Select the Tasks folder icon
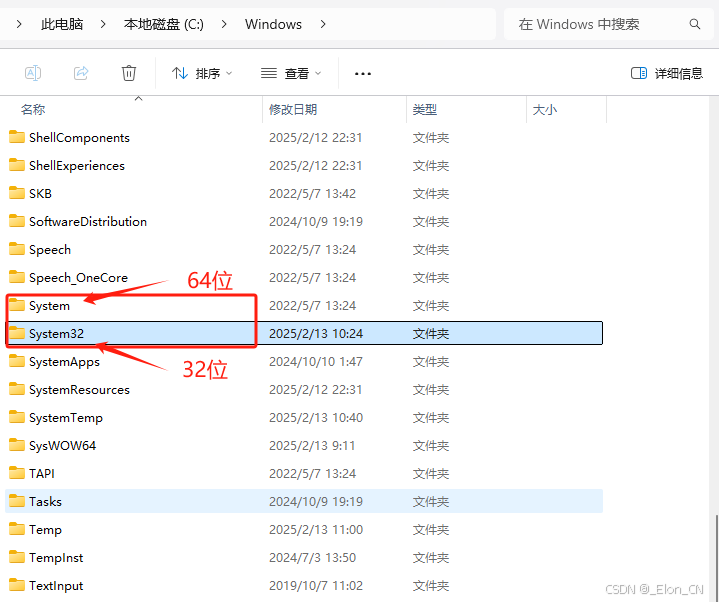 pos(17,501)
